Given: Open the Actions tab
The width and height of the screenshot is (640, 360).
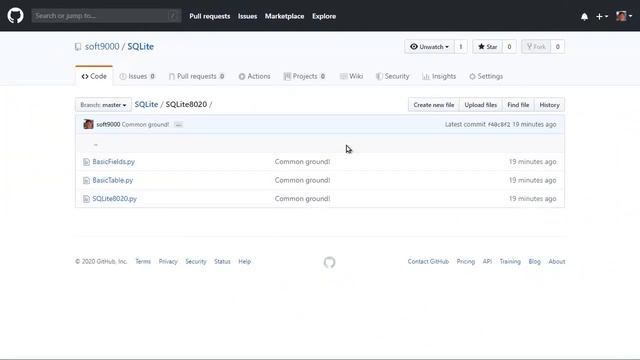Looking at the screenshot, I should pyautogui.click(x=254, y=76).
